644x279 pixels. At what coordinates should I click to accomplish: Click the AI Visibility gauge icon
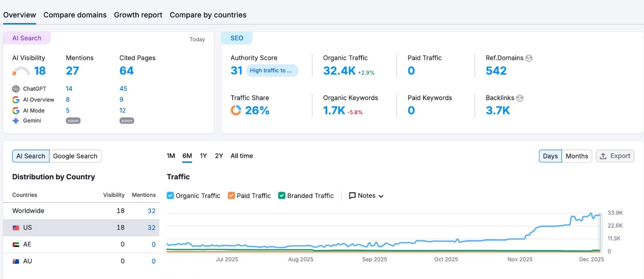[x=21, y=72]
